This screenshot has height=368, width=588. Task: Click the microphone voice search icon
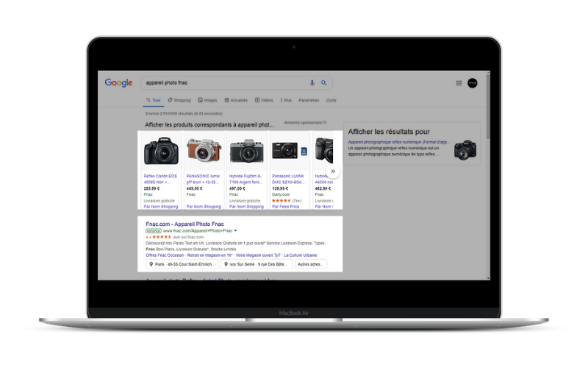(x=312, y=83)
